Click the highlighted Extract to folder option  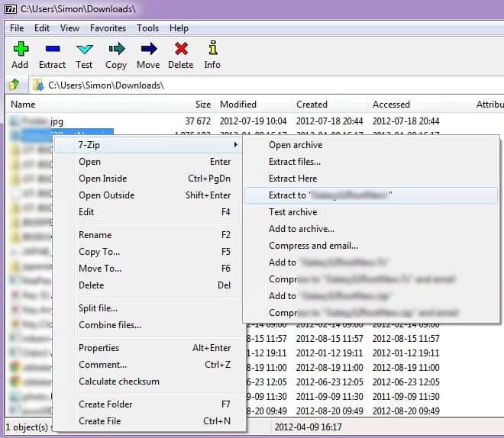pos(371,195)
